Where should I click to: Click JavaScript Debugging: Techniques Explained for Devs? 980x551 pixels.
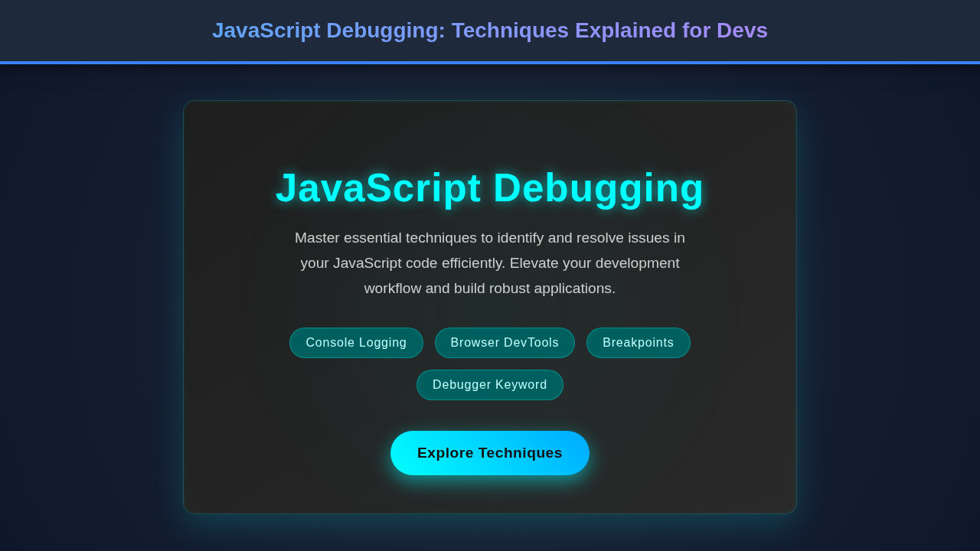click(490, 30)
